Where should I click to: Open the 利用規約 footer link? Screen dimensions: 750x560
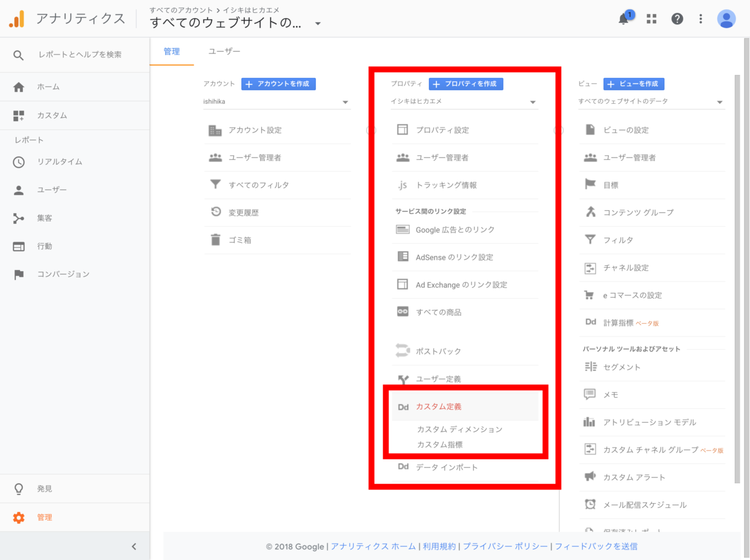[439, 547]
